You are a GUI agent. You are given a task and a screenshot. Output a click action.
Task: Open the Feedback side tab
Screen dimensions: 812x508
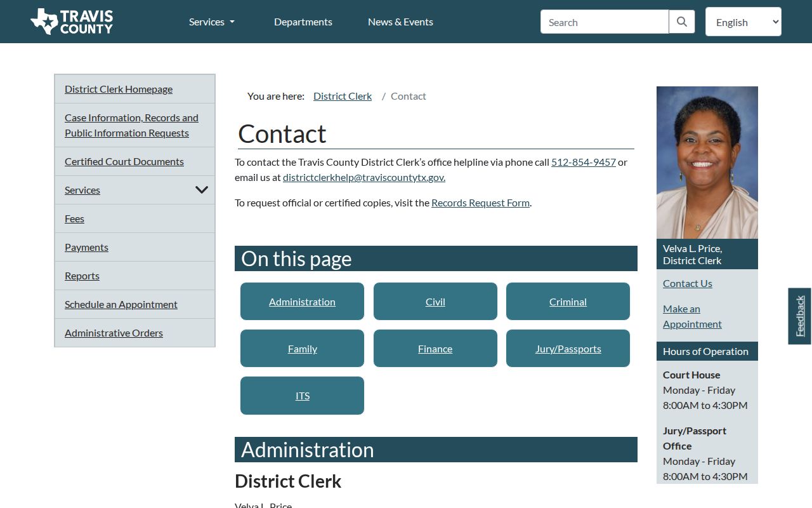[800, 316]
